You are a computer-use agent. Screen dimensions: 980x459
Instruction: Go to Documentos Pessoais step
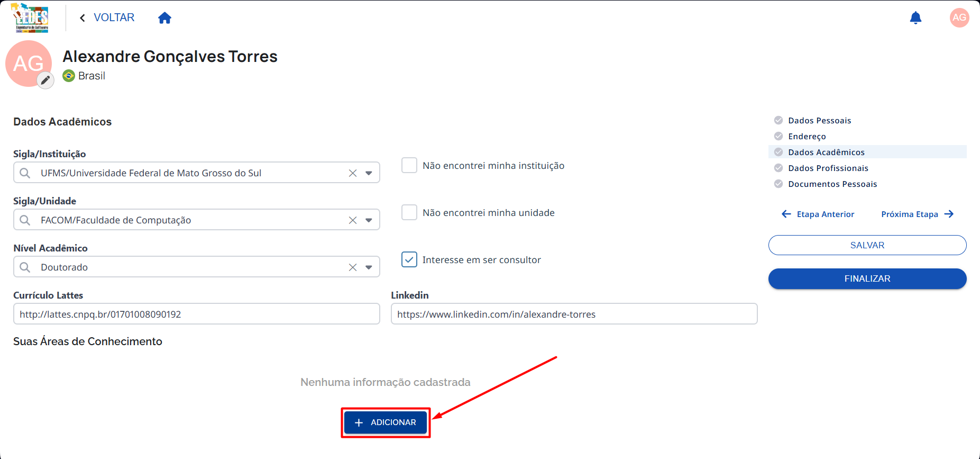click(832, 184)
